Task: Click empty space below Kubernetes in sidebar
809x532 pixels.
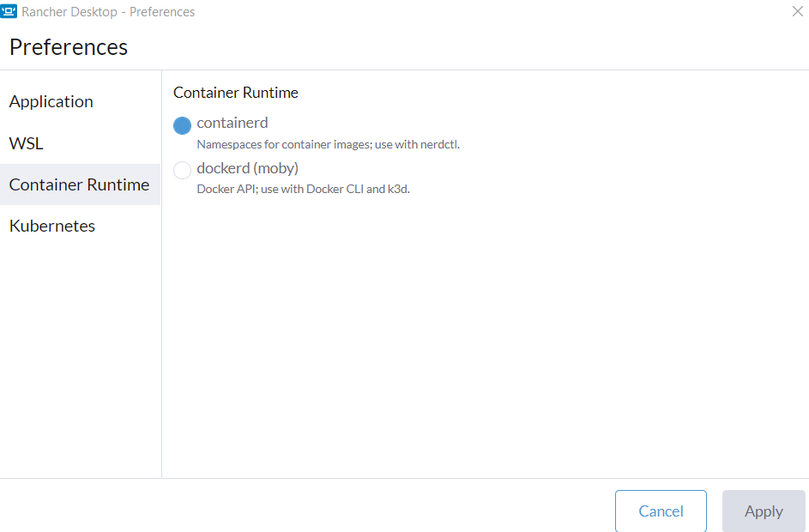Action: click(80, 360)
